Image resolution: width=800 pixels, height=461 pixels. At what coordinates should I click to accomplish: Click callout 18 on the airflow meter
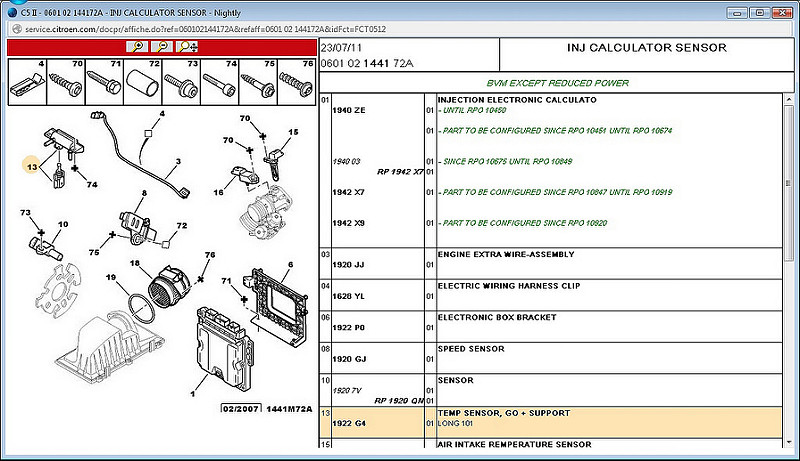(x=134, y=263)
